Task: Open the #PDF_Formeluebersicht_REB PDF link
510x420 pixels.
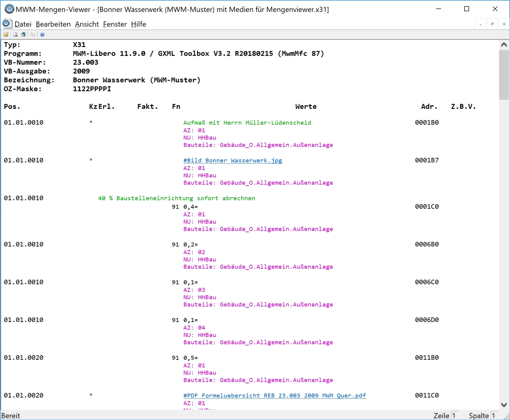Action: tap(274, 395)
